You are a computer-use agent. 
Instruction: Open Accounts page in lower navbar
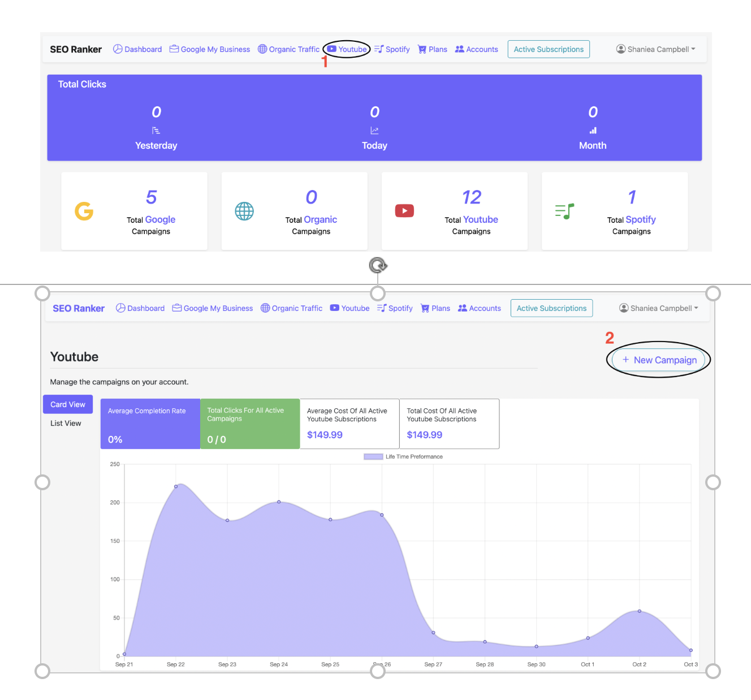click(x=480, y=308)
